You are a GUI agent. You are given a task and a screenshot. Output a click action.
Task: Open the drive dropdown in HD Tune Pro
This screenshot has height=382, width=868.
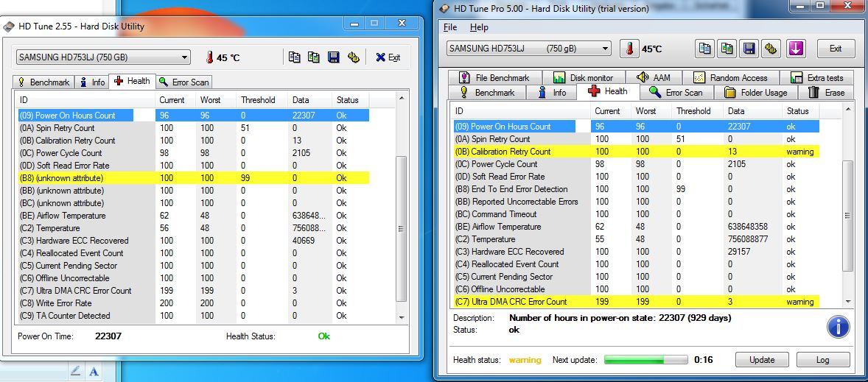(528, 49)
